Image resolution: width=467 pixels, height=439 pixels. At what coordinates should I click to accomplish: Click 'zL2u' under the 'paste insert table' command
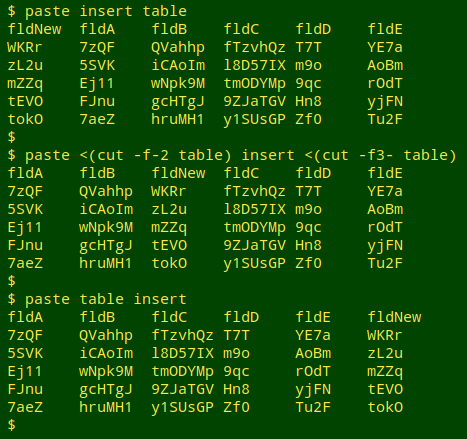[25, 65]
